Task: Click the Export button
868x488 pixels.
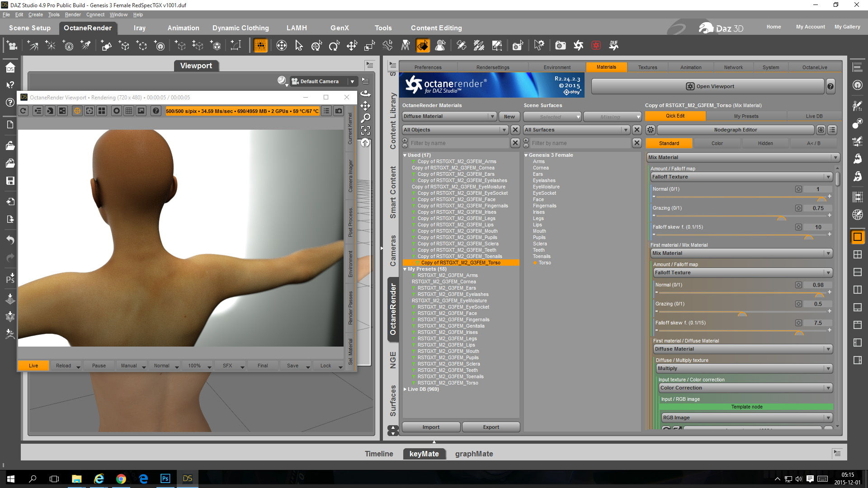Action: tap(491, 427)
